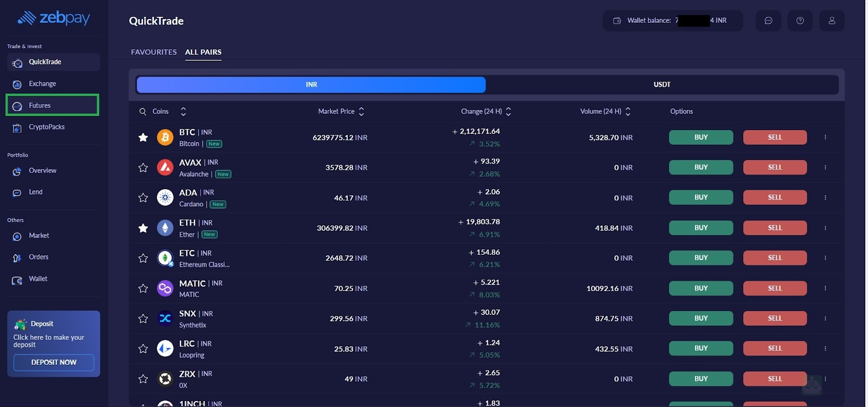Switch to the USDT market tab

(x=662, y=85)
